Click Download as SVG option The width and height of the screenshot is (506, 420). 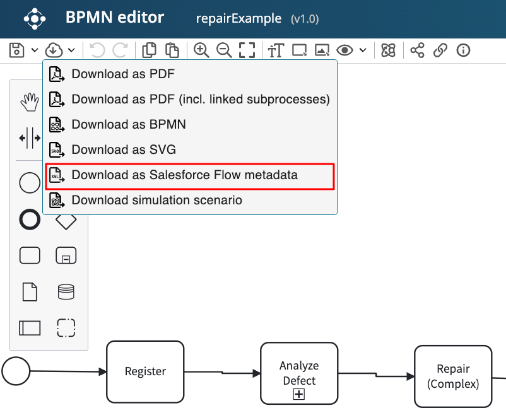coord(124,150)
